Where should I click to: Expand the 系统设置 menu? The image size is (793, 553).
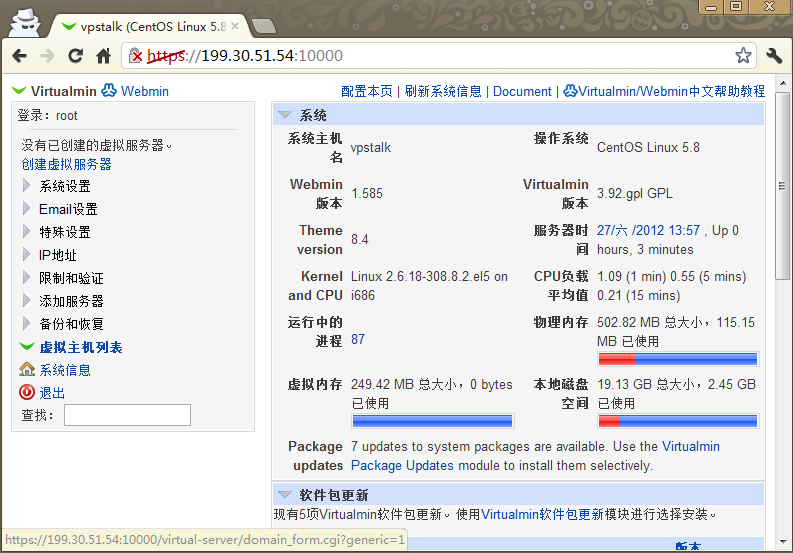[26, 186]
